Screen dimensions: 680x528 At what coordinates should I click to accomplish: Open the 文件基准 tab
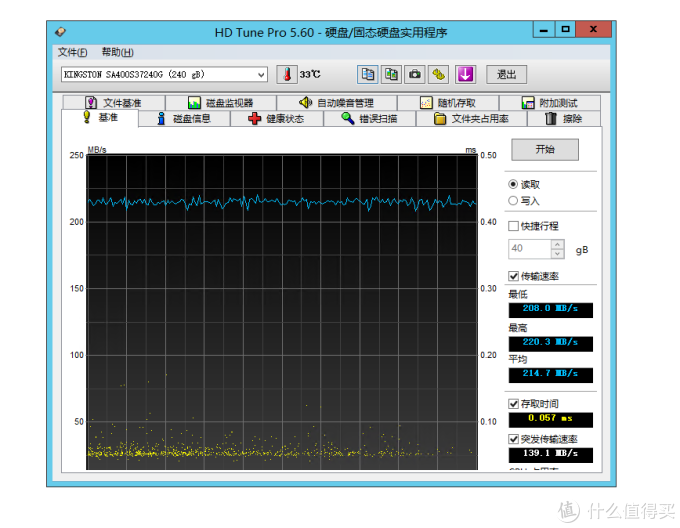pos(114,103)
